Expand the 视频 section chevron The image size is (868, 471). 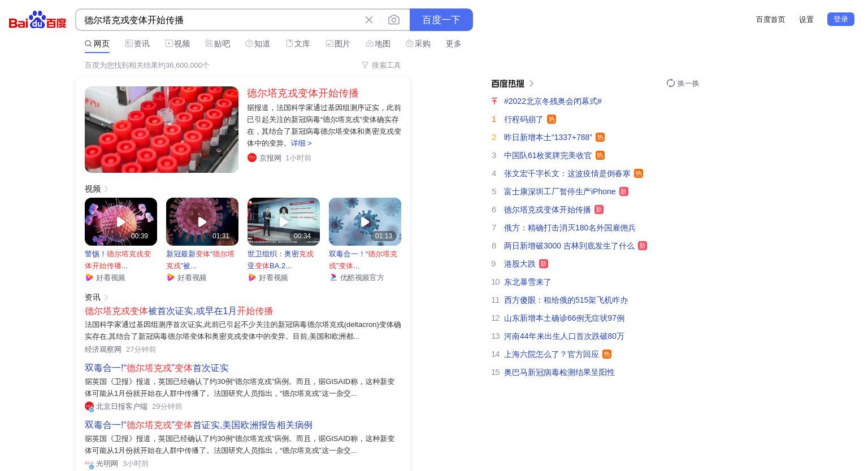[106, 189]
